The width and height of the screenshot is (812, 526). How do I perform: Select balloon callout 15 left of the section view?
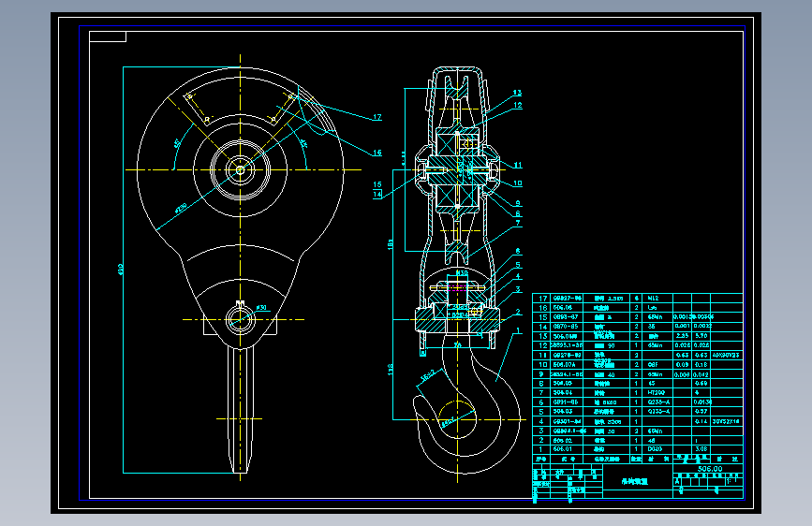pos(377,184)
